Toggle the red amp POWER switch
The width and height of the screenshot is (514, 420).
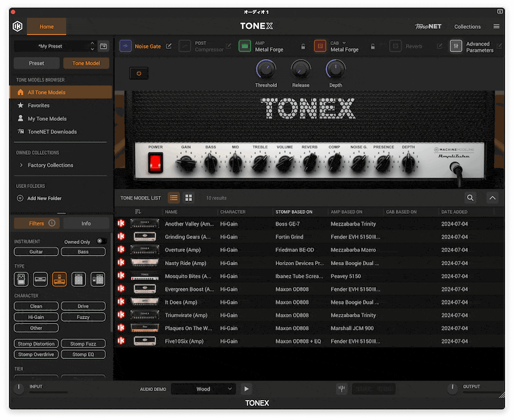point(155,163)
